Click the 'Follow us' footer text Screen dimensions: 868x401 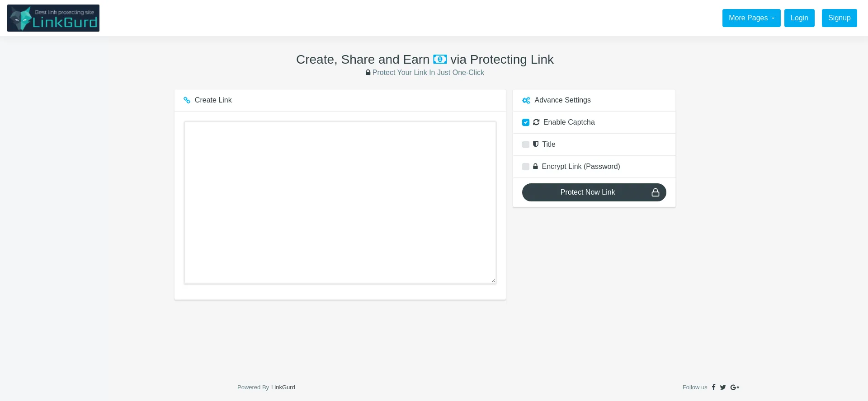pyautogui.click(x=695, y=387)
